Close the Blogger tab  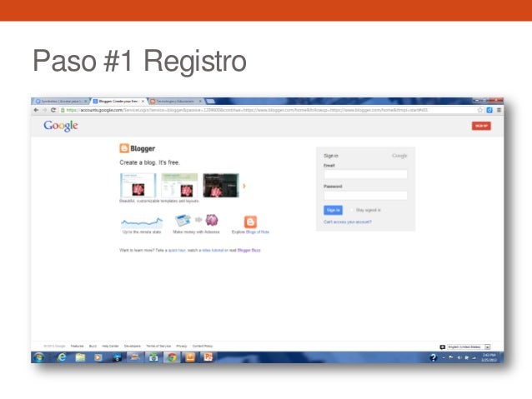pos(143,102)
